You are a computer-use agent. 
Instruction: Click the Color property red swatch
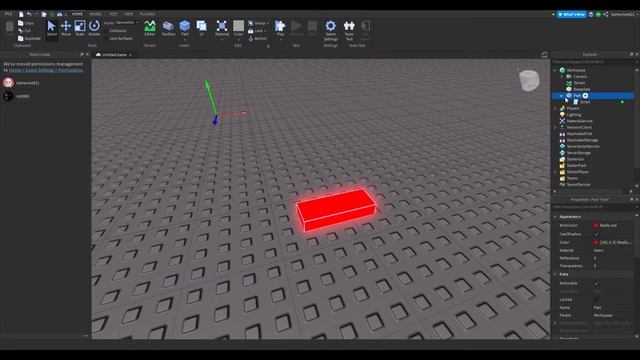click(596, 242)
